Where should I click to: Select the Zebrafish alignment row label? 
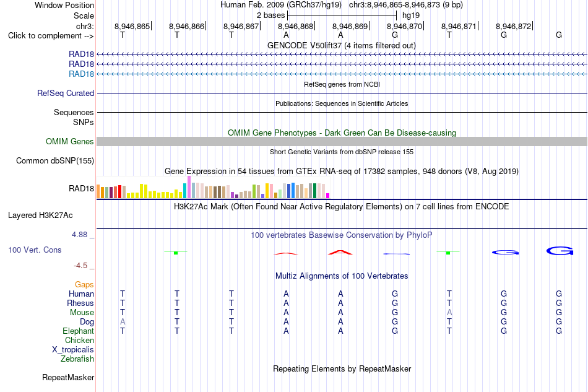[x=77, y=359]
